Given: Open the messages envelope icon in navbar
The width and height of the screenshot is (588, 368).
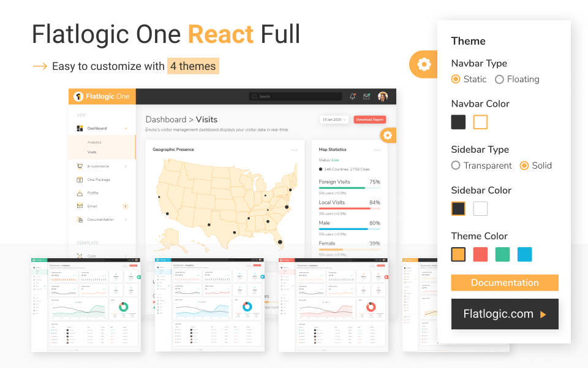Looking at the screenshot, I should click(366, 96).
